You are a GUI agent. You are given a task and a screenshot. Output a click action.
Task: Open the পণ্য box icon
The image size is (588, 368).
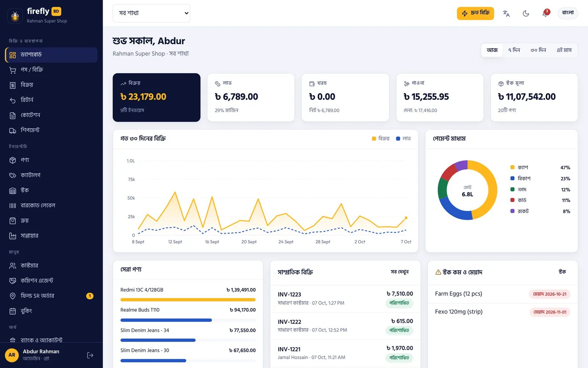click(x=12, y=160)
